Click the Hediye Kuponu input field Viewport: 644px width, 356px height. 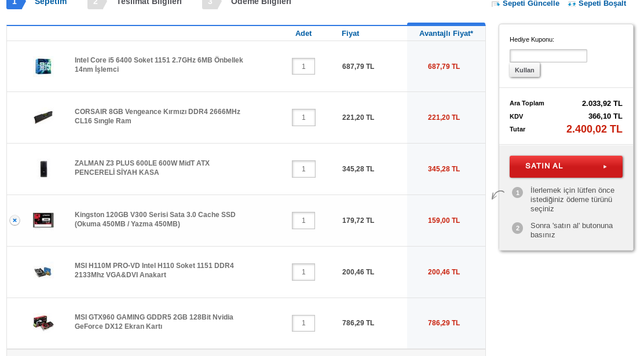coord(548,56)
